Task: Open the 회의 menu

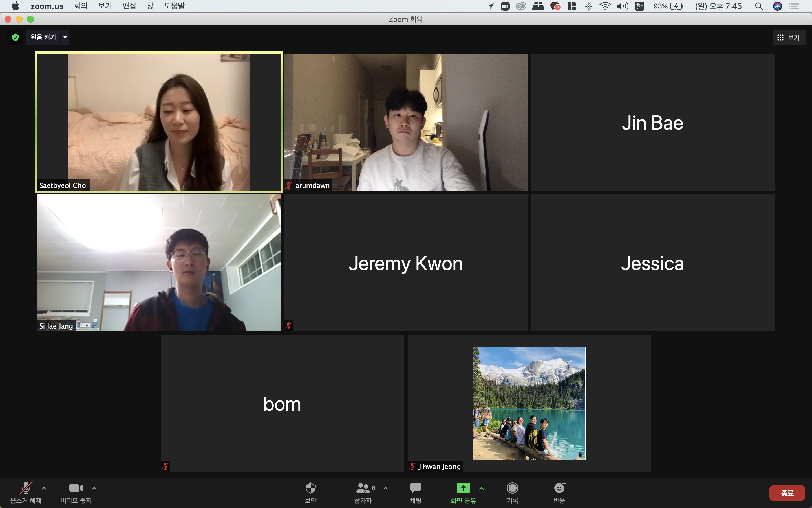Action: click(x=81, y=6)
